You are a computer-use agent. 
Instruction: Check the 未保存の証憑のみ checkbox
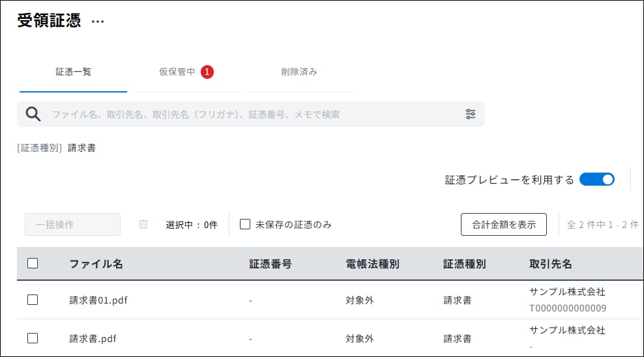point(245,224)
